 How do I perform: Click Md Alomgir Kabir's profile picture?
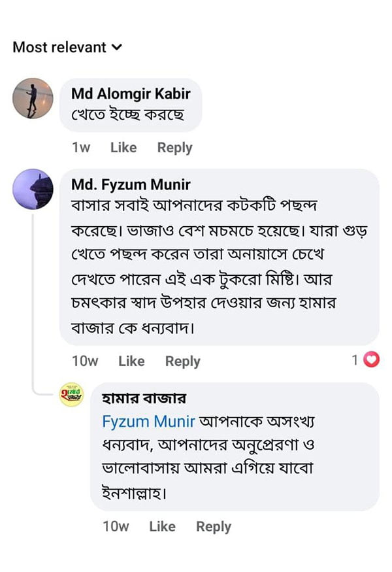click(33, 98)
